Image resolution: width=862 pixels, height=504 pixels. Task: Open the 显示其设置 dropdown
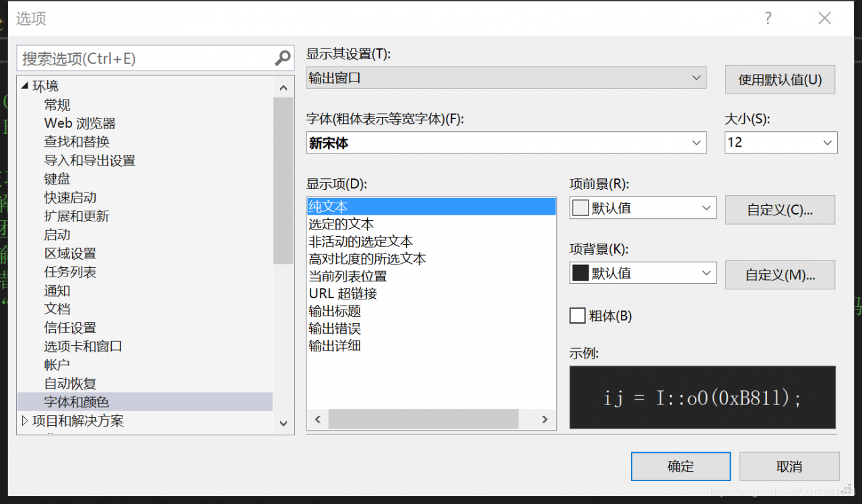pos(506,78)
